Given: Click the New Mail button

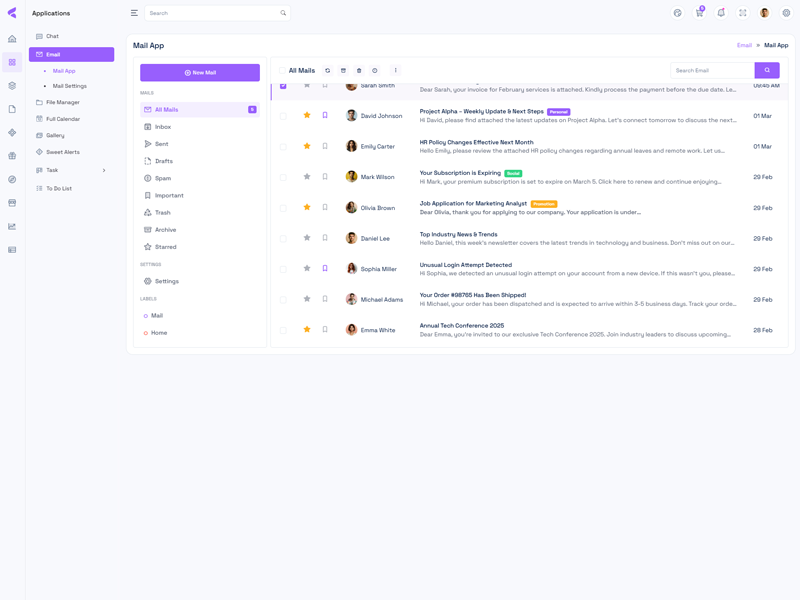Looking at the screenshot, I should click(x=200, y=73).
